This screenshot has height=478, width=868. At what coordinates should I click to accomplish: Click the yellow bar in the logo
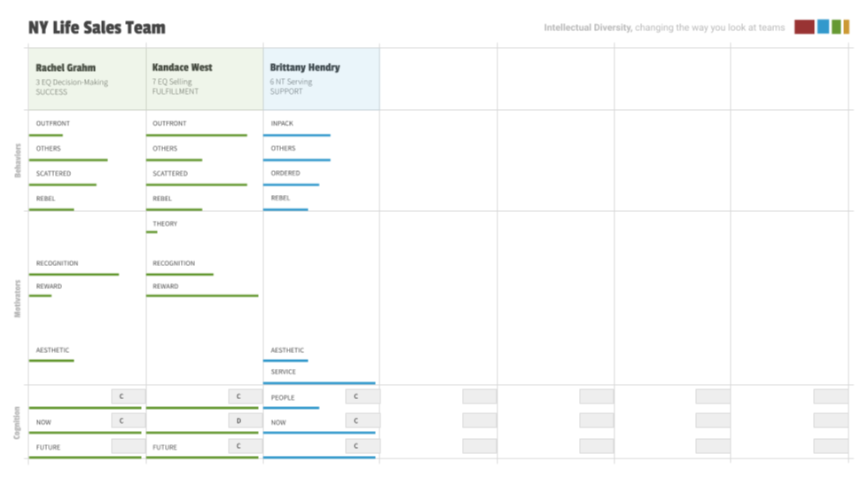point(846,27)
